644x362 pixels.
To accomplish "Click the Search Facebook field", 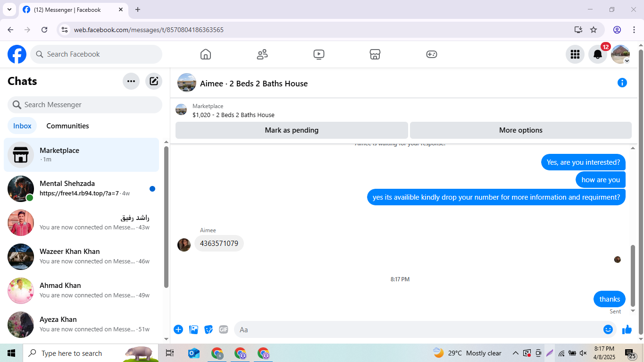I will click(x=96, y=54).
